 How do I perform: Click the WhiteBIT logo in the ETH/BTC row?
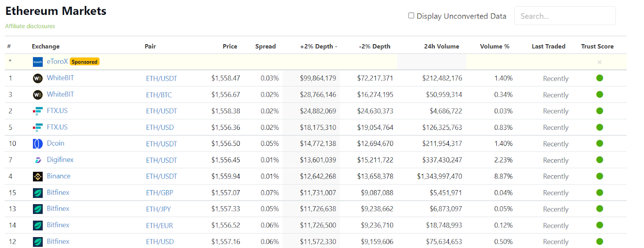tap(37, 95)
